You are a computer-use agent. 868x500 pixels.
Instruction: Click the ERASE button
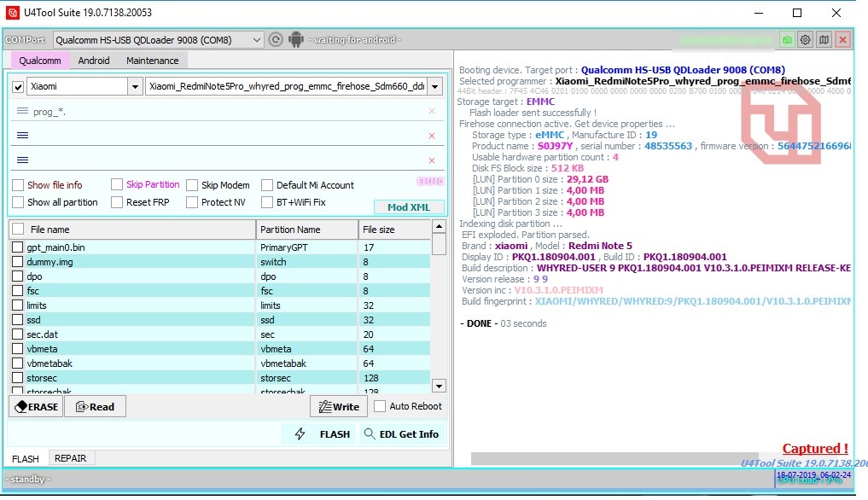click(x=36, y=406)
